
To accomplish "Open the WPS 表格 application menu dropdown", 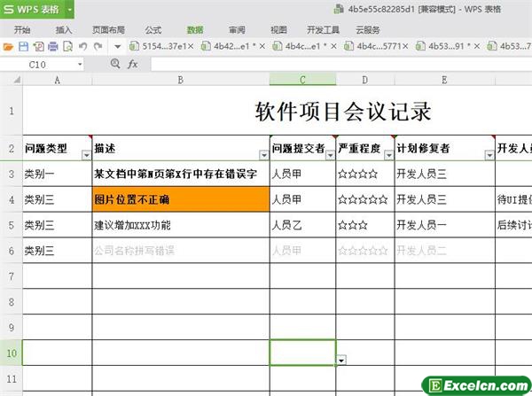I will tap(69, 9).
